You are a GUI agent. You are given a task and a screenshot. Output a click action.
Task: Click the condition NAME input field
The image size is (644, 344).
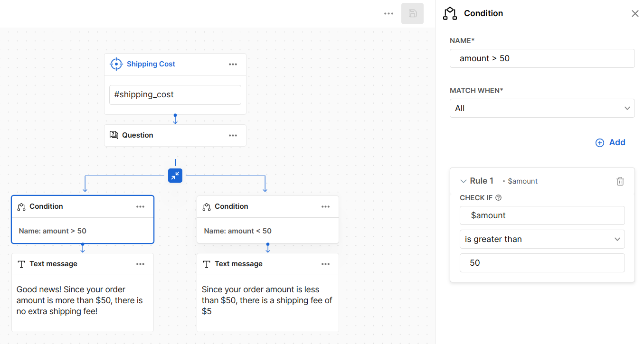click(x=542, y=58)
